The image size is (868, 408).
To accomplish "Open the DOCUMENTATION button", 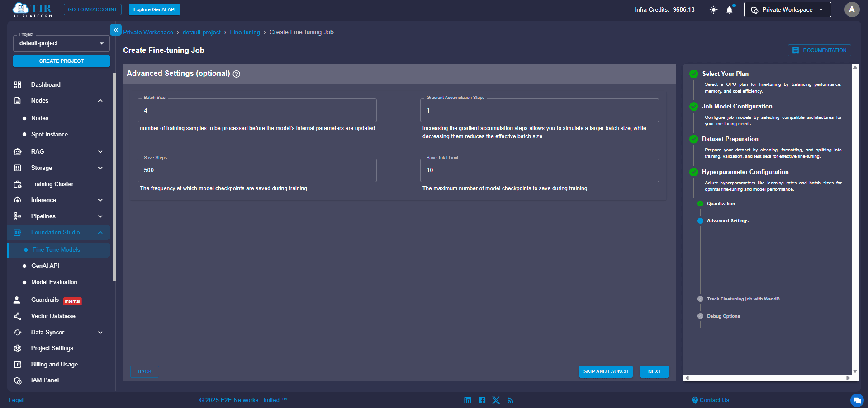I will click(819, 50).
